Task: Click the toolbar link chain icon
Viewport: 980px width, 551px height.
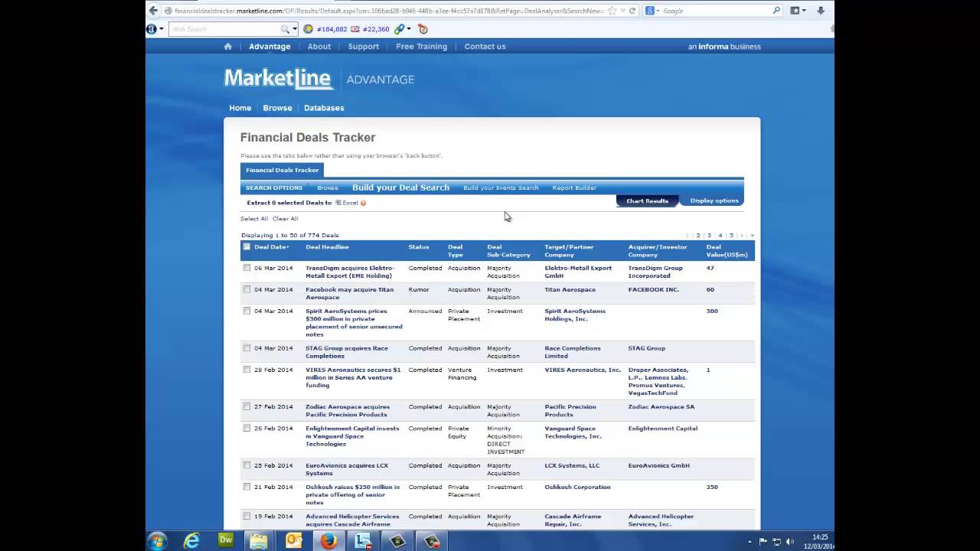Action: tap(399, 29)
